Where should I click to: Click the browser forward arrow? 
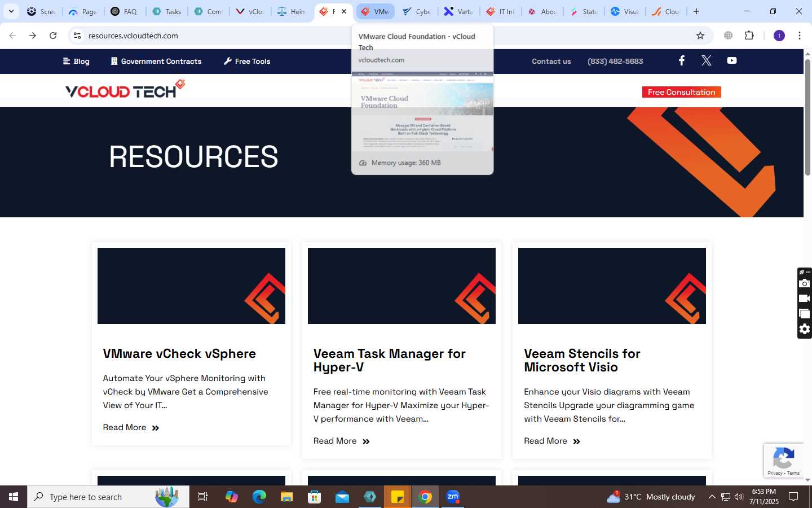(33, 36)
